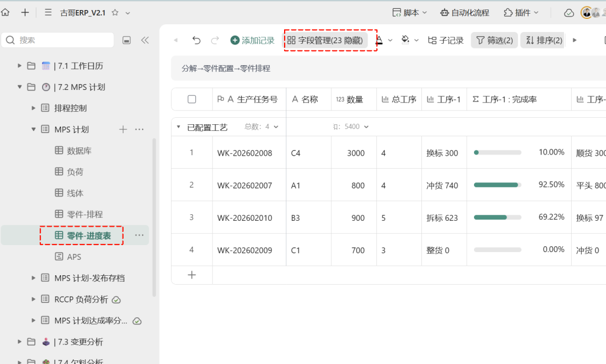Collapse the 7.2 MPS 计划 folder
Screen dimensions: 606x364
(x=19, y=87)
